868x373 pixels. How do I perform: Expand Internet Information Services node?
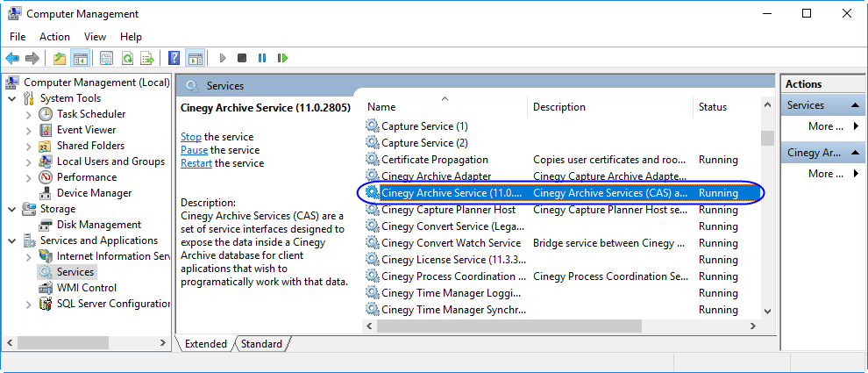(x=28, y=256)
